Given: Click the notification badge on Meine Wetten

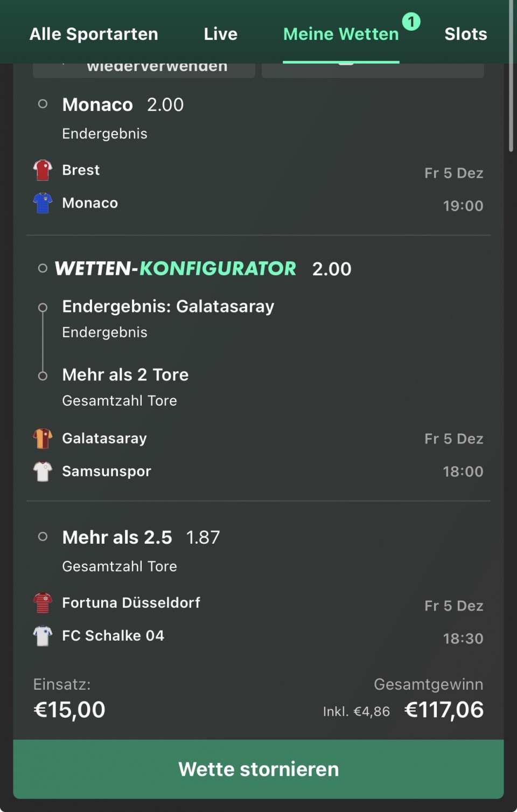Looking at the screenshot, I should 411,22.
